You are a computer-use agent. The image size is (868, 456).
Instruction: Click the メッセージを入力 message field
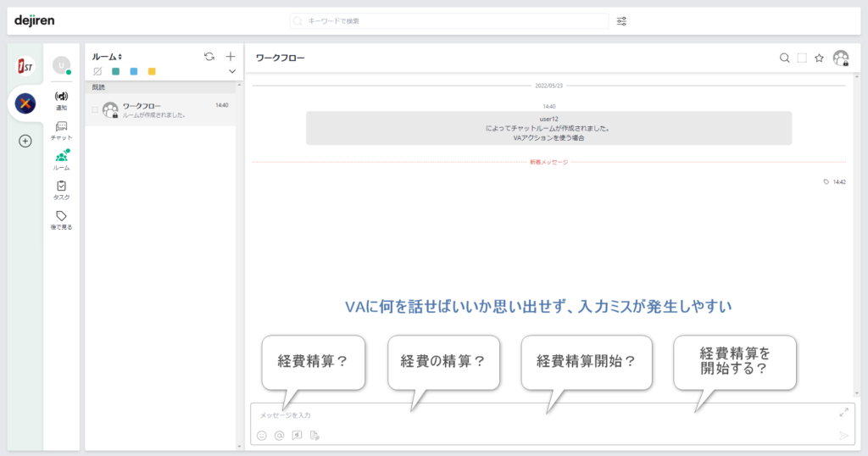(x=542, y=415)
